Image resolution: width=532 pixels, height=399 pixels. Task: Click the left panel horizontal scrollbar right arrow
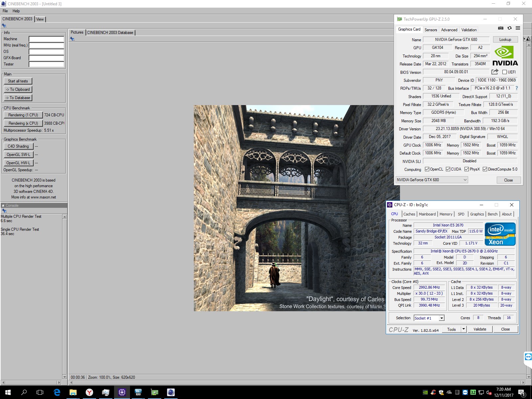pyautogui.click(x=59, y=382)
